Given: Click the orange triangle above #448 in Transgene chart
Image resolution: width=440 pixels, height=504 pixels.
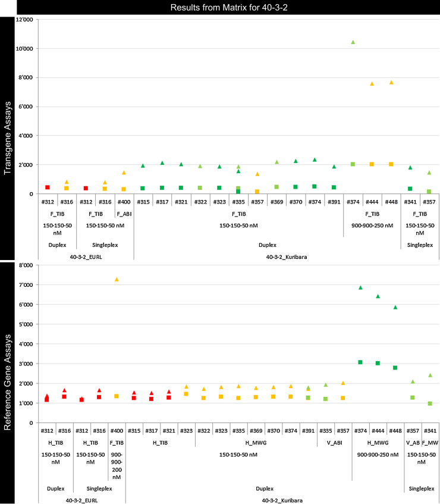Looking at the screenshot, I should pos(391,82).
